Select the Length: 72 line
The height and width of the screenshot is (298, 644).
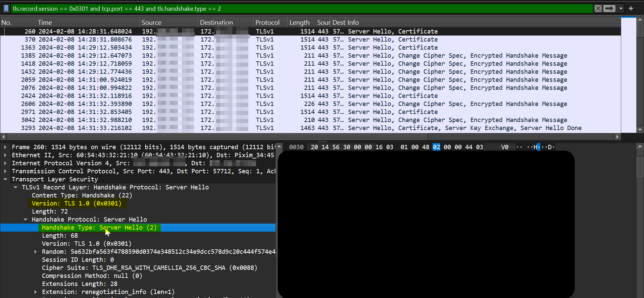pos(50,211)
